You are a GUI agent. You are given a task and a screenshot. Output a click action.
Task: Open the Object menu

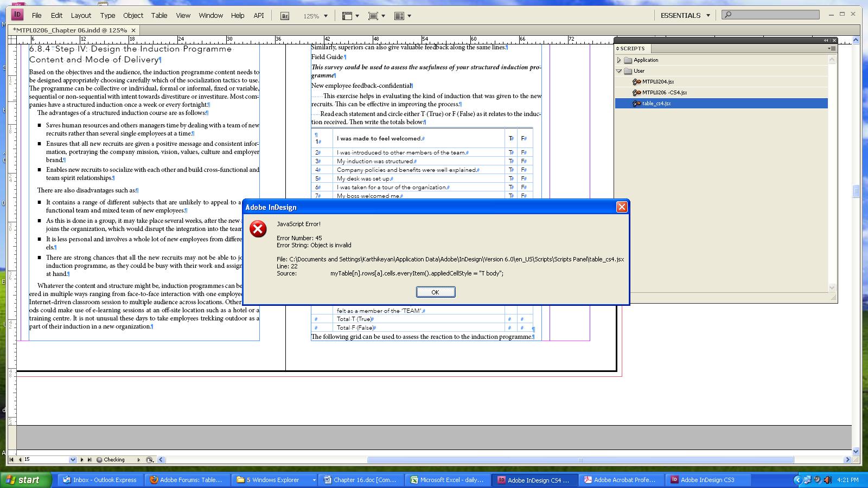[133, 15]
